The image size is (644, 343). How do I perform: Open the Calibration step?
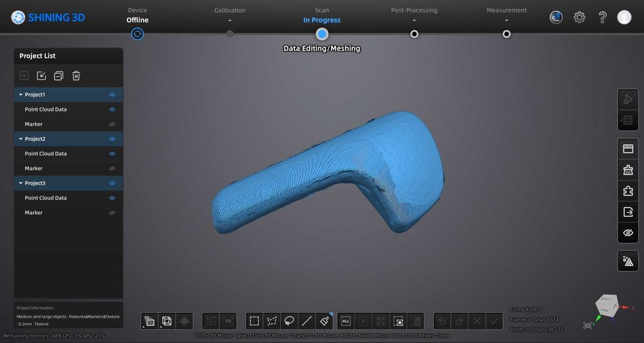230,15
